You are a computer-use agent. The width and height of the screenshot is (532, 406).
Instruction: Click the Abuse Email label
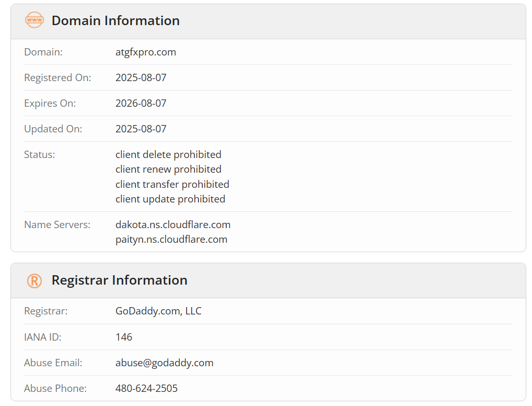tap(53, 363)
